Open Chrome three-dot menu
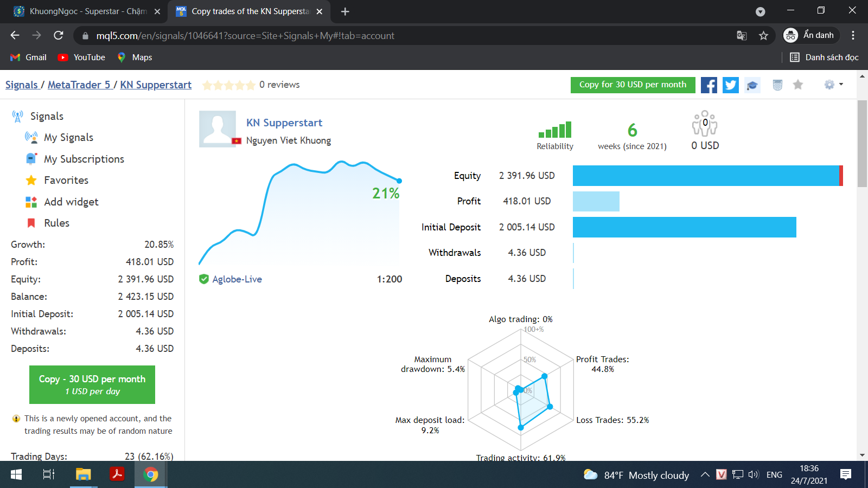 point(853,36)
